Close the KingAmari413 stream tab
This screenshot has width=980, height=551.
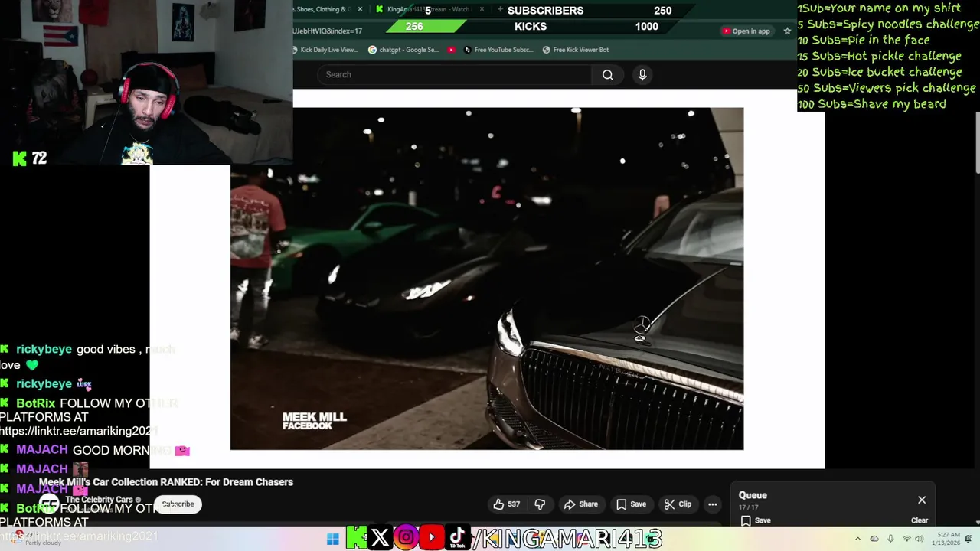(482, 9)
